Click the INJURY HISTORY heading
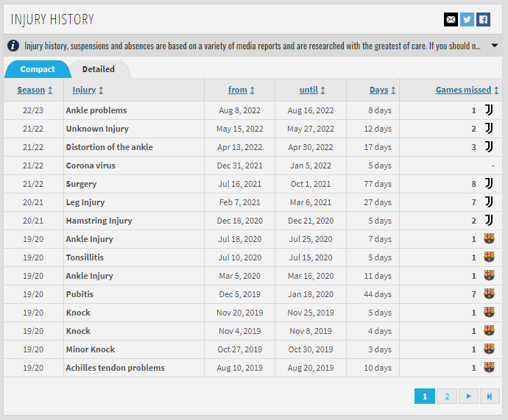The image size is (508, 420). point(52,19)
